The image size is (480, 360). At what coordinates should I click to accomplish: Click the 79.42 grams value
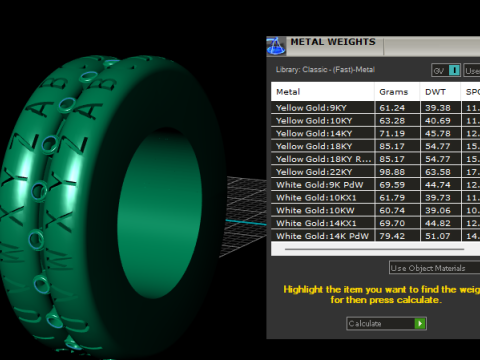click(392, 236)
